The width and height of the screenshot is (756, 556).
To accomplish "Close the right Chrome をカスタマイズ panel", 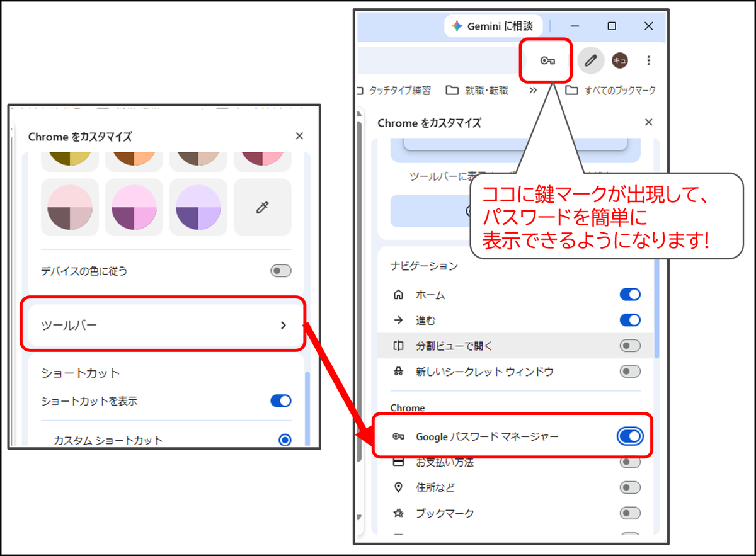I will pyautogui.click(x=648, y=122).
